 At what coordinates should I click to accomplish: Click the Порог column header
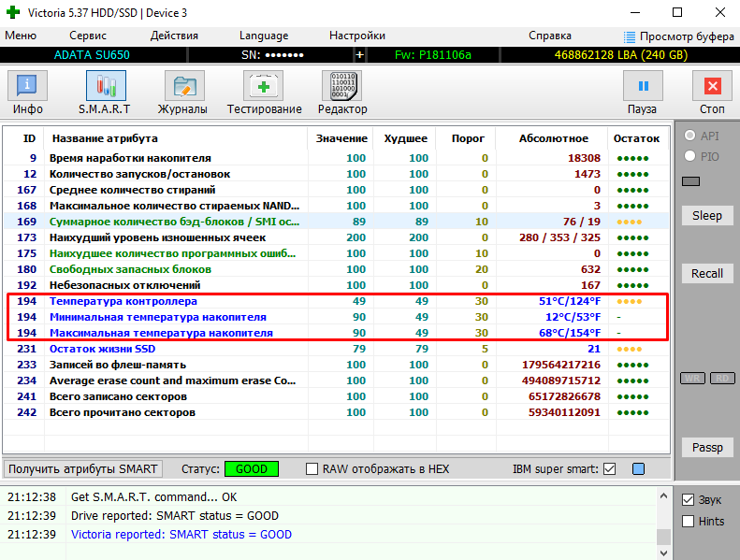coord(468,138)
